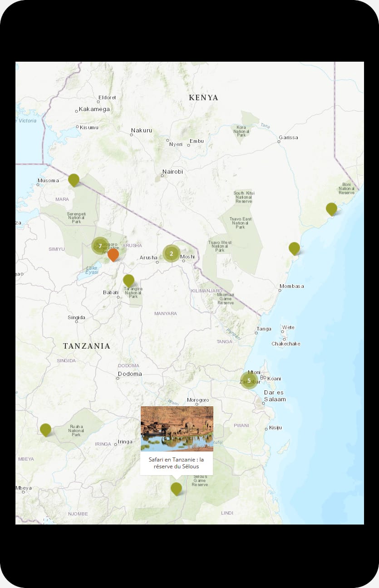Expand the cluster marker showing 7
This screenshot has height=588, width=379.
tap(100, 246)
